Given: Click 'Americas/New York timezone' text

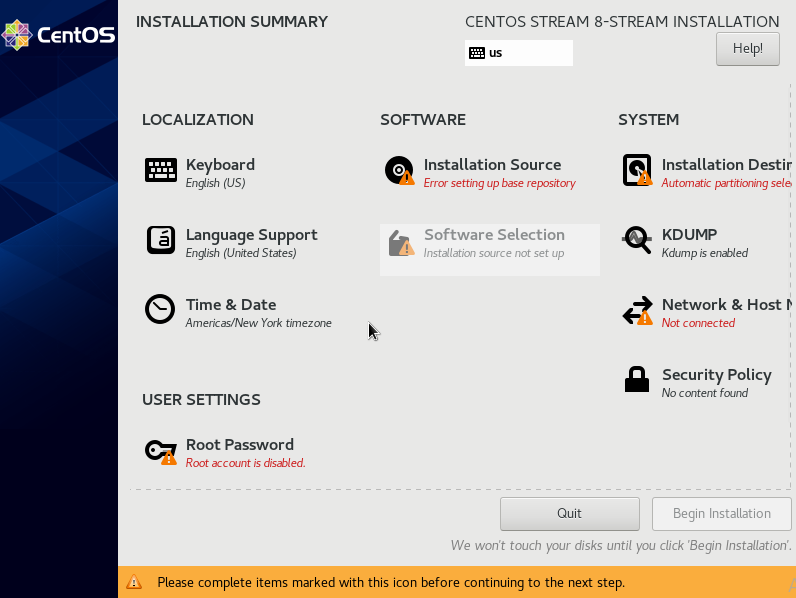Looking at the screenshot, I should (258, 323).
